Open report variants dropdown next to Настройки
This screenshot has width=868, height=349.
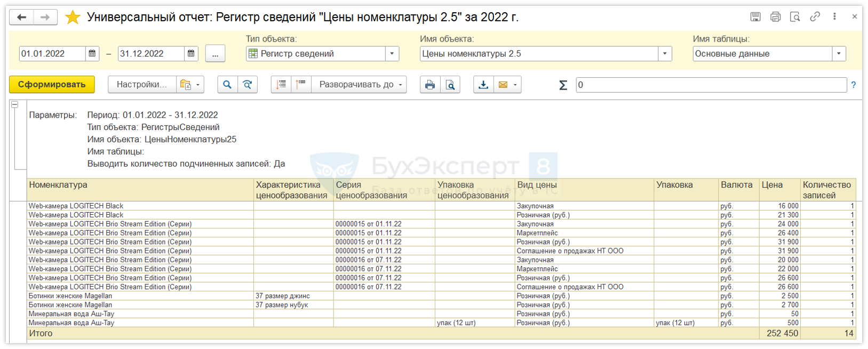[x=190, y=85]
